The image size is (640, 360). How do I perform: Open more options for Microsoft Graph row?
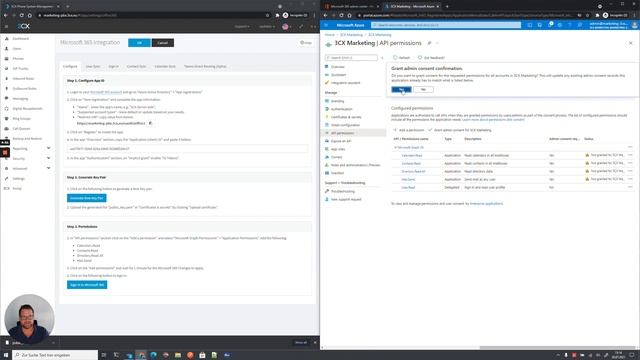point(630,147)
